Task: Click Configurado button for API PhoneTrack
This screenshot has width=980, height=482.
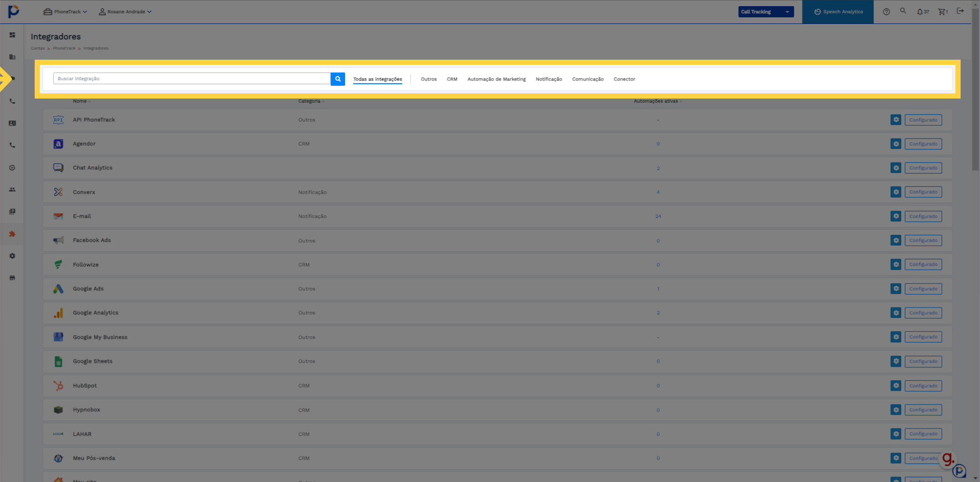Action: [923, 120]
